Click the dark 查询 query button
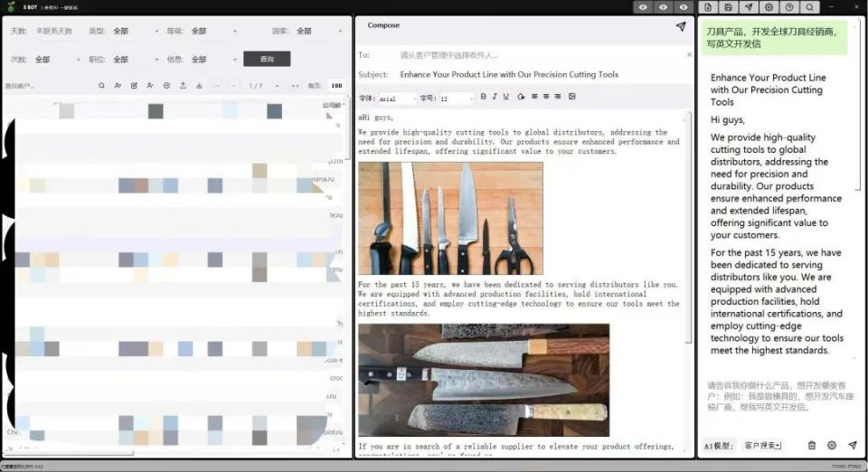868x472 pixels. pos(267,59)
